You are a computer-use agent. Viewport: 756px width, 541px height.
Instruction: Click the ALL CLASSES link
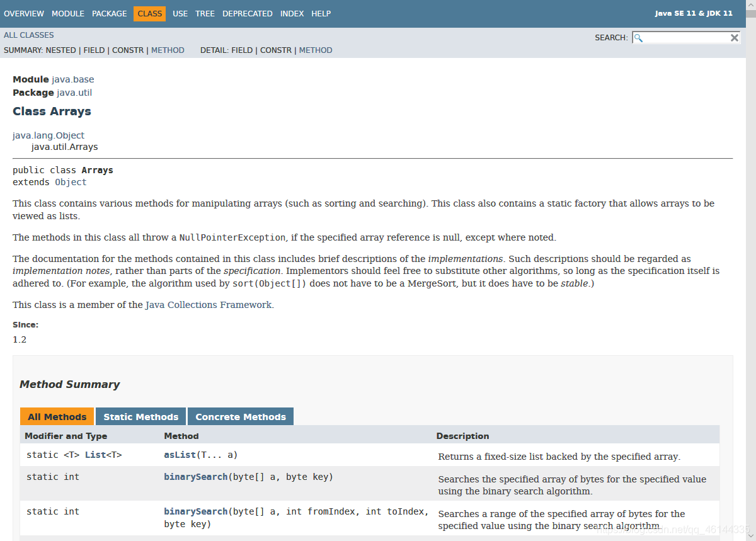pos(29,35)
